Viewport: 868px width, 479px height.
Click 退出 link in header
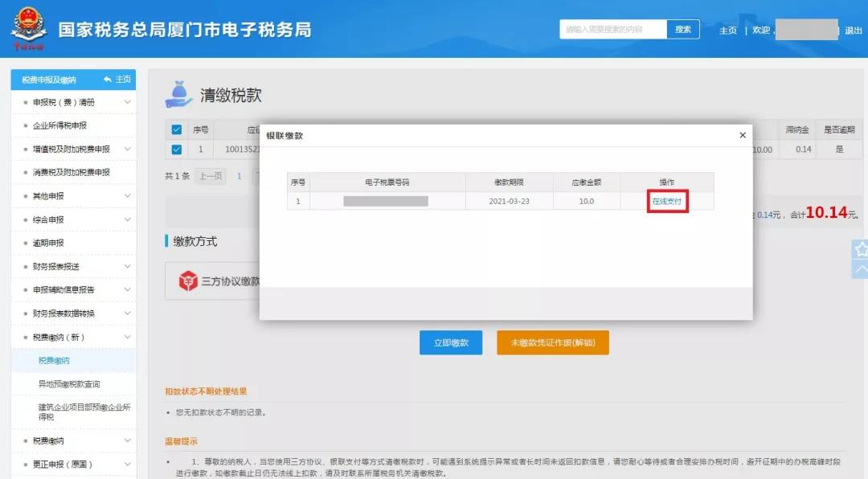coord(853,31)
